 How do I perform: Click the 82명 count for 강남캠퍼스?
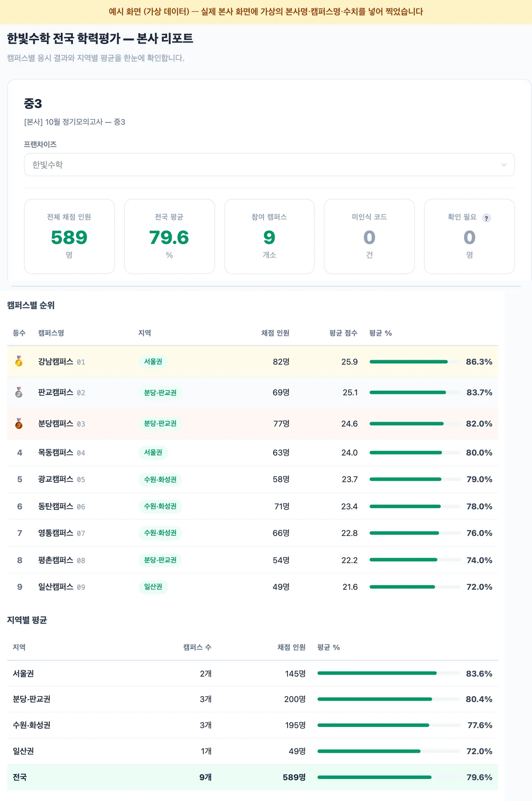(x=281, y=362)
